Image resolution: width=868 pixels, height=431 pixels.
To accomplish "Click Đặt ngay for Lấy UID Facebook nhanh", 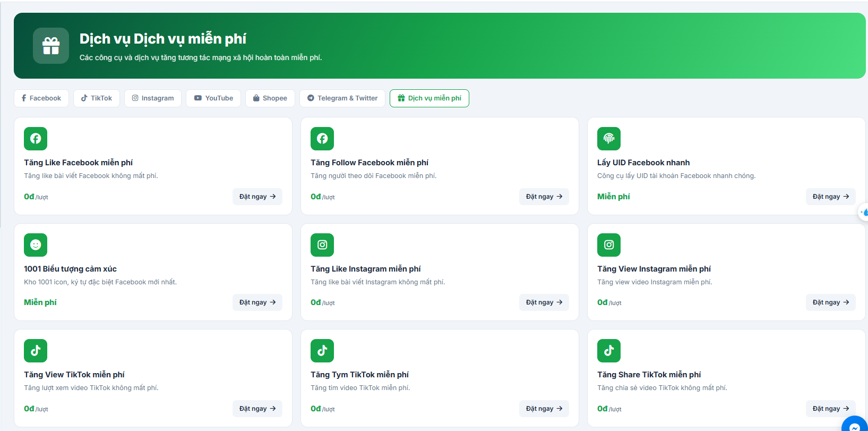I will [x=831, y=197].
